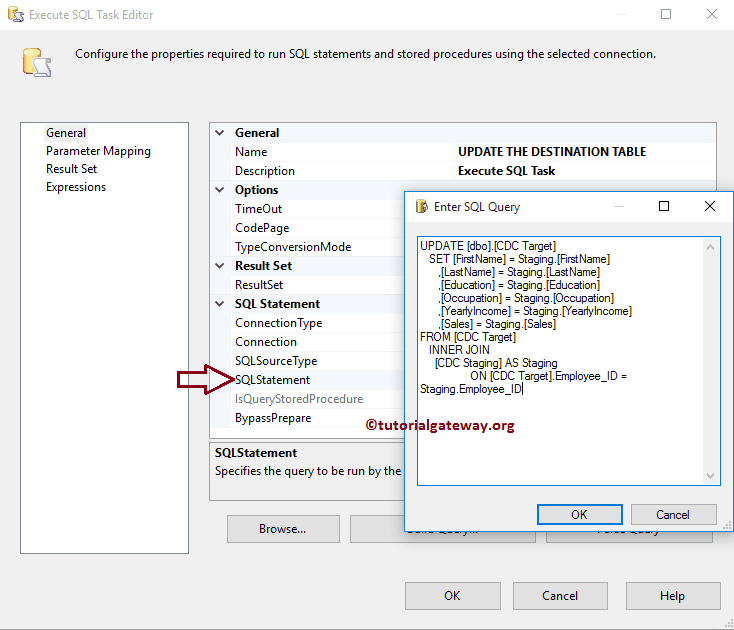Screen dimensions: 734x630
Task: Click the Execute SQL Task Editor title icon
Action: [x=15, y=15]
